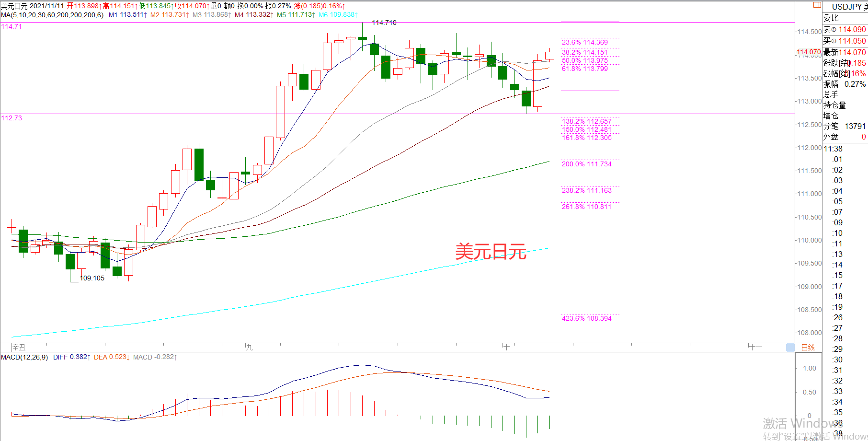Click the 261.8% 110.811 Fibonacci label
The image size is (868, 441).
click(586, 207)
